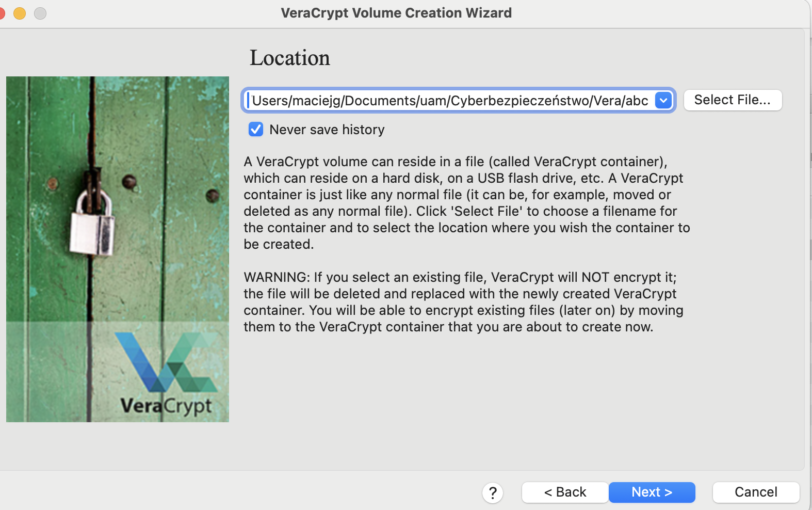
Task: Uncheck the Never save history checkbox
Action: [x=256, y=129]
